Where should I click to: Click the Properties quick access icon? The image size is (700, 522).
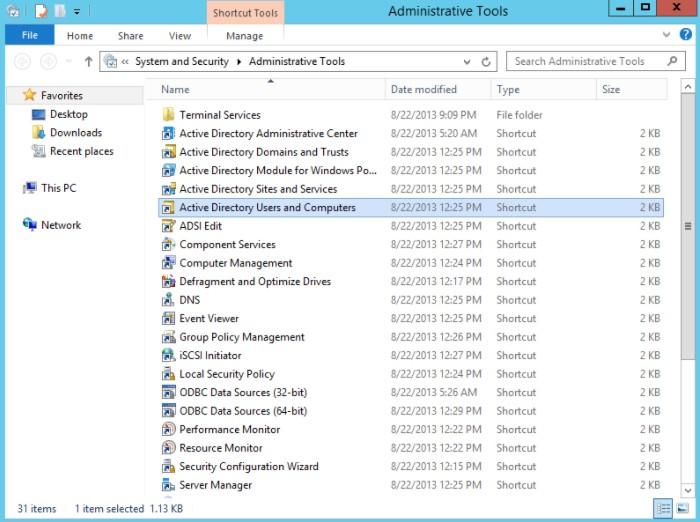(x=41, y=11)
